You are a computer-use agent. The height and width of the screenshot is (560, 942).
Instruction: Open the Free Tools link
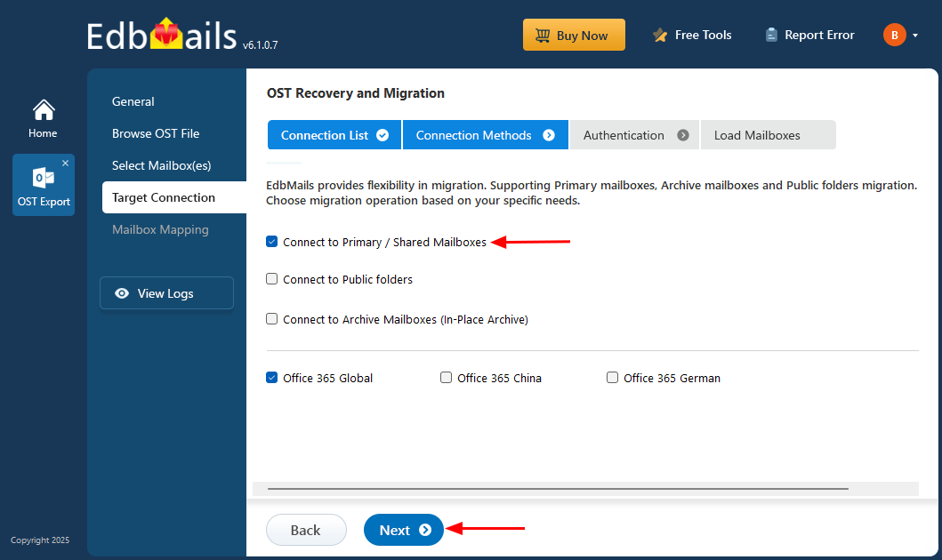pos(703,35)
